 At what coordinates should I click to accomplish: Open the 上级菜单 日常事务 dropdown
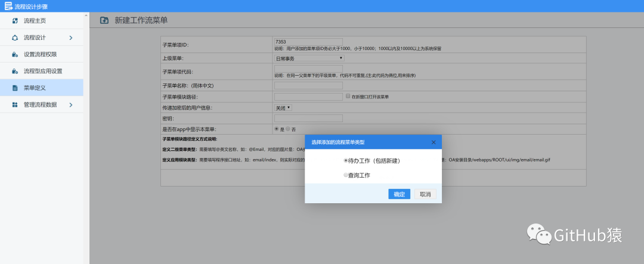pos(309,58)
